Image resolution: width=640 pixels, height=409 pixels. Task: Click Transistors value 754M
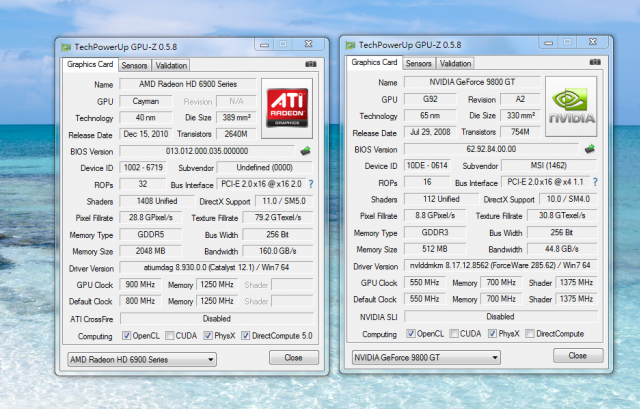pos(520,132)
